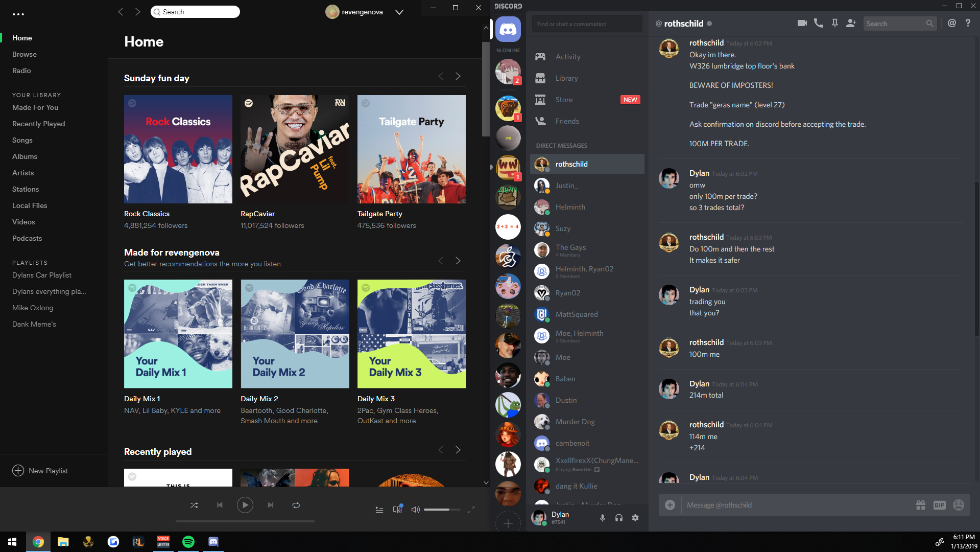Show next Recently played items
980x552 pixels.
pyautogui.click(x=458, y=450)
